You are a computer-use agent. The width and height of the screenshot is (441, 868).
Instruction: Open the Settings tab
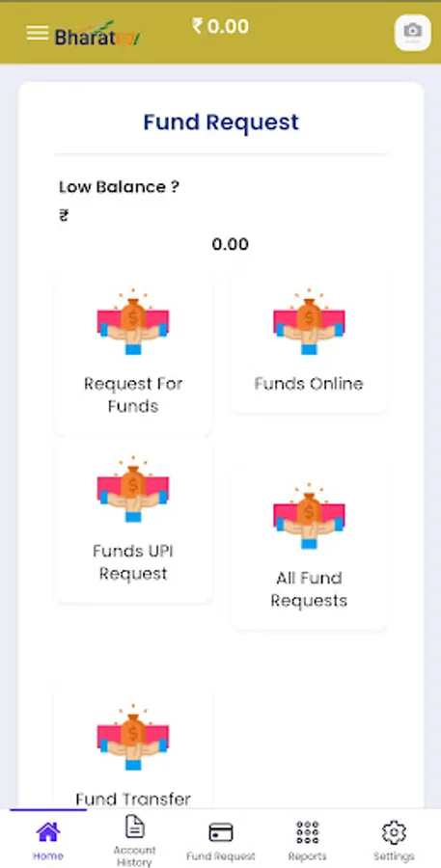coord(394,840)
